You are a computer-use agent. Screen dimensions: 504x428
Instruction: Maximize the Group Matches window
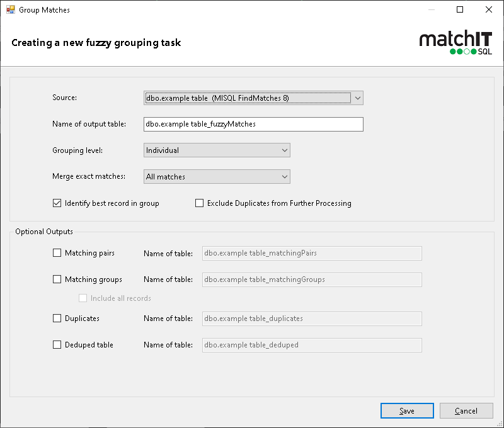(460, 9)
